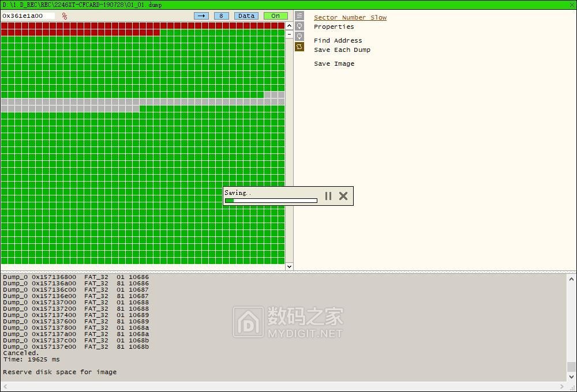577x392 pixels.
Task: Click the 'Time: 19625 ms' log entry
Action: [31, 359]
